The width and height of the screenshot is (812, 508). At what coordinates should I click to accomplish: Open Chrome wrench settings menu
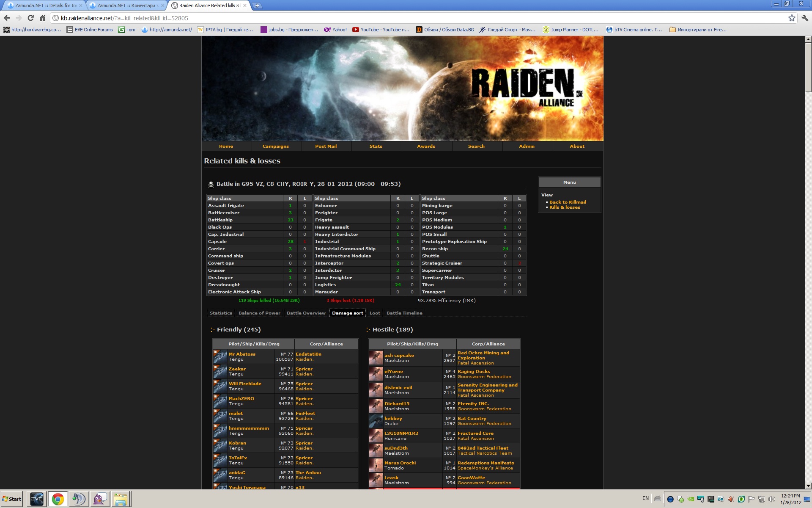point(804,18)
